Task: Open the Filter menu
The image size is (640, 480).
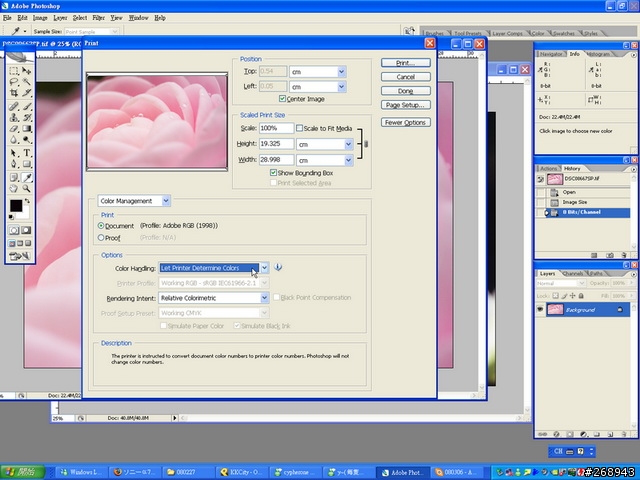Action: 98,18
